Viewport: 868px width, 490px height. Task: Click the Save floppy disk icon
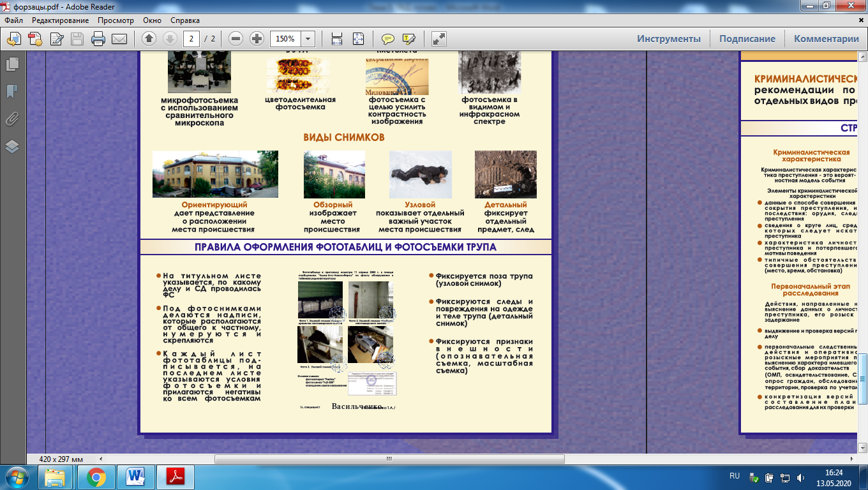pos(77,39)
